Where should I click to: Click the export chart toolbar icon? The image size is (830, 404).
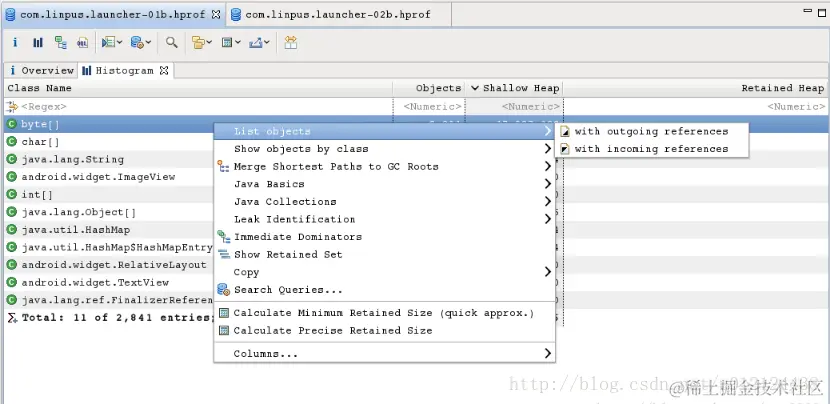click(256, 42)
